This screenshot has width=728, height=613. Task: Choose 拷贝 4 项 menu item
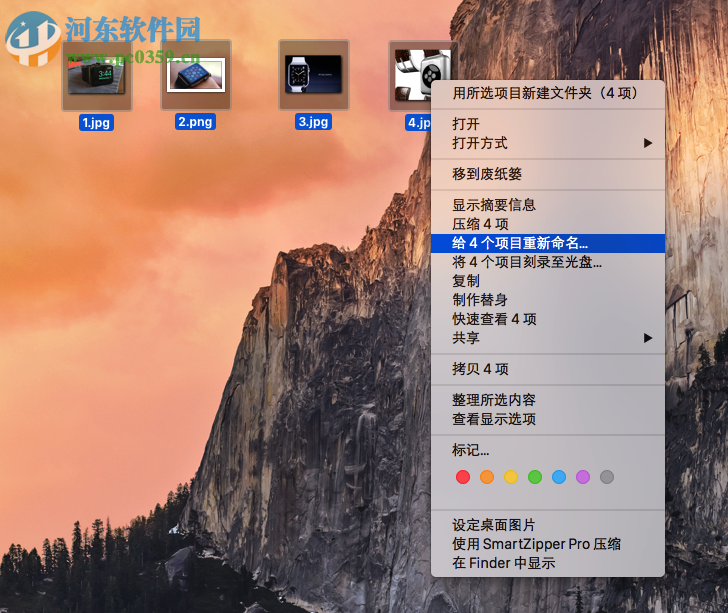coord(548,369)
